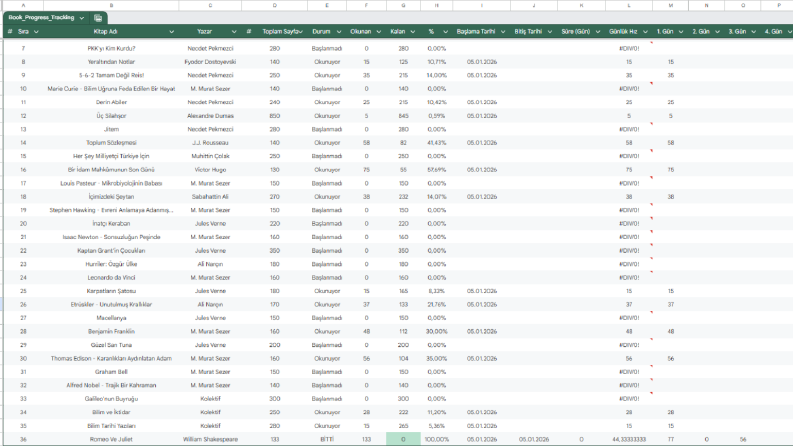Click the Başlama Tarihi header label
The width and height of the screenshot is (793, 446).
(476, 31)
